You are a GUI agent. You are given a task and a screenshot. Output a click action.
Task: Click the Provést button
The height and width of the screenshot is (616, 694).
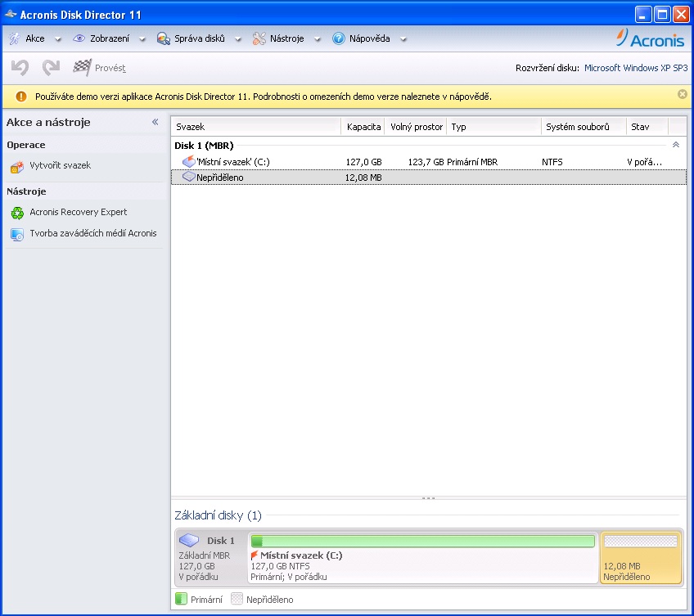pyautogui.click(x=100, y=68)
